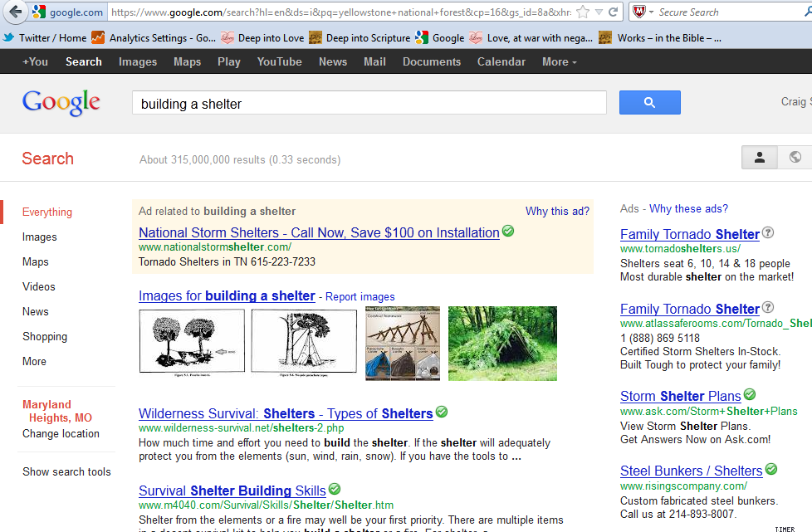Open the Steel Bunkers / Shelters ad
The width and height of the screenshot is (812, 532).
point(692,471)
